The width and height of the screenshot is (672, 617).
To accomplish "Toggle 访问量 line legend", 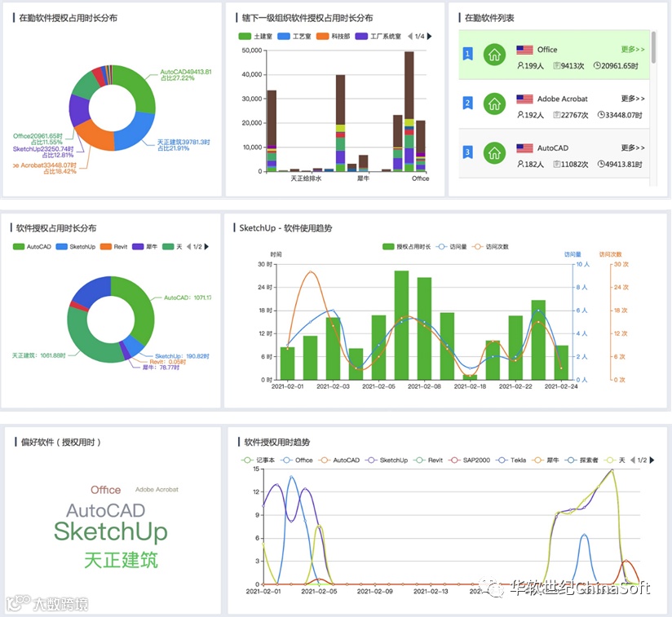I will (451, 247).
